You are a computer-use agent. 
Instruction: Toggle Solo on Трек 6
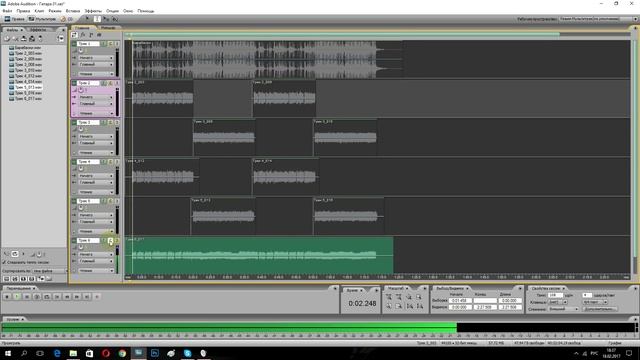110,240
